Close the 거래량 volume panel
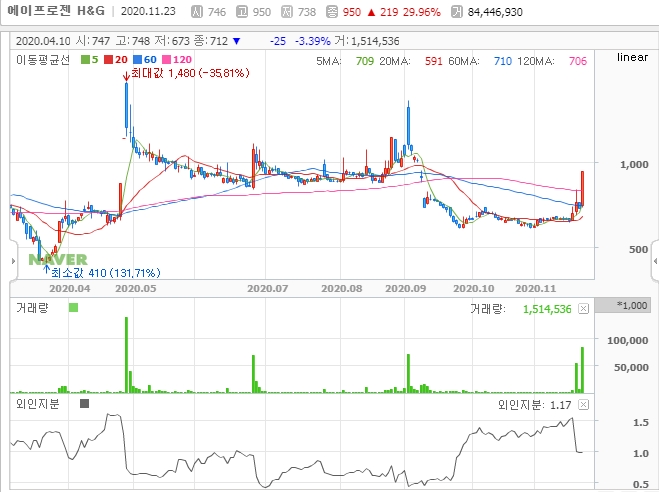 pyautogui.click(x=583, y=309)
